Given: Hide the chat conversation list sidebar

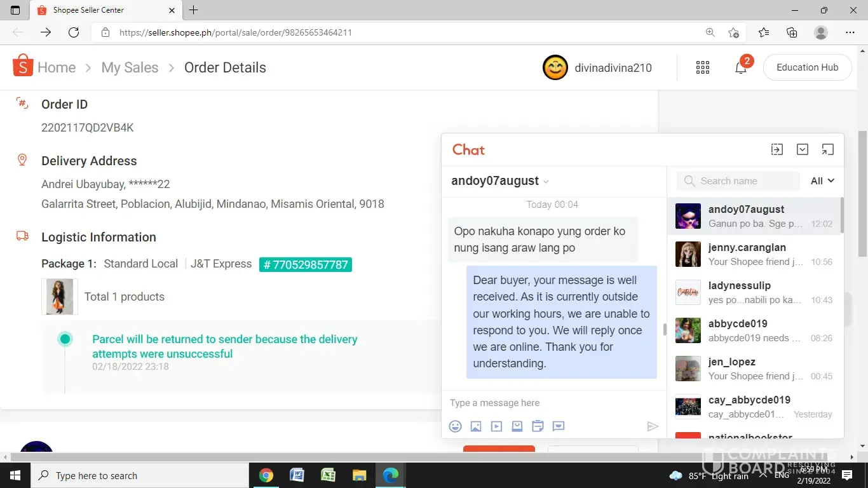Looking at the screenshot, I should (x=777, y=149).
